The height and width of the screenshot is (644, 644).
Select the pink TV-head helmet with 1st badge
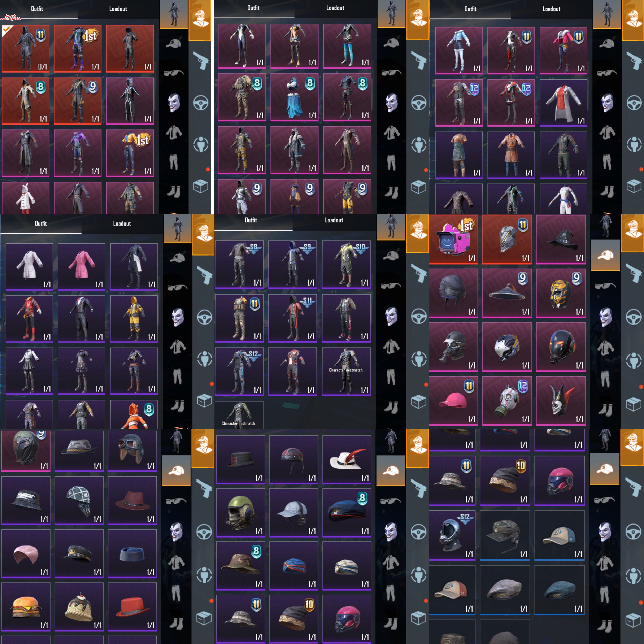point(453,239)
